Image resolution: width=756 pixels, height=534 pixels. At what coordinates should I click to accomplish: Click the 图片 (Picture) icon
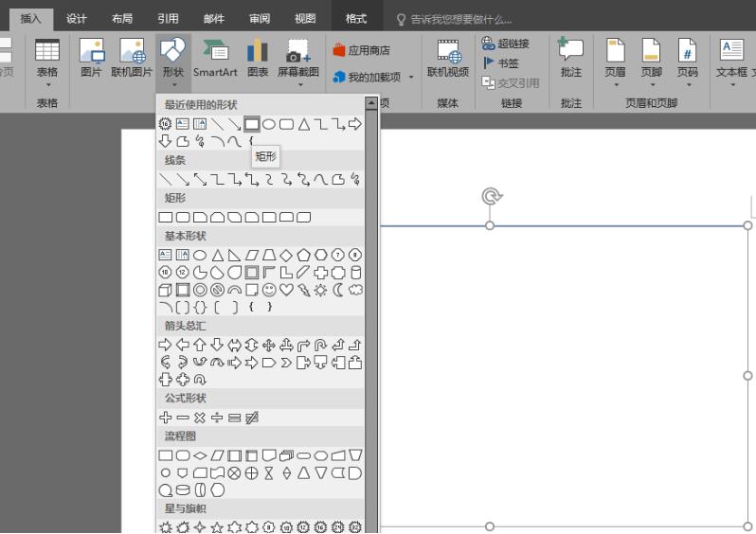91,57
